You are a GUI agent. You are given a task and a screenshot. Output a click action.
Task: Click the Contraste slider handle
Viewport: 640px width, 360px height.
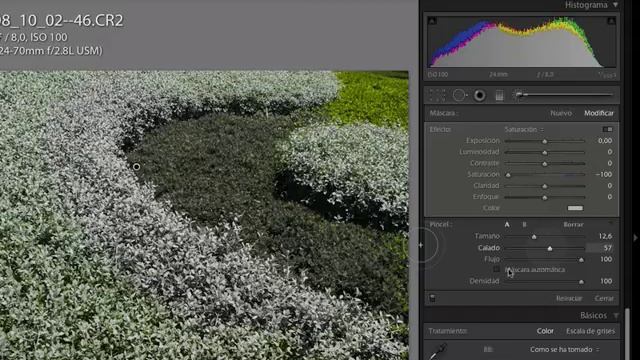[544, 164]
